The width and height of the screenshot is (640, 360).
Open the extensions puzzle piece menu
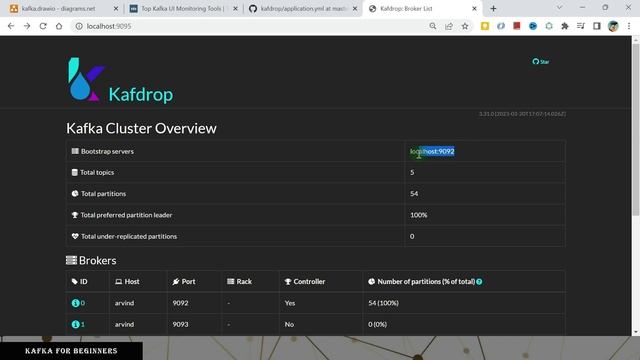coord(565,26)
